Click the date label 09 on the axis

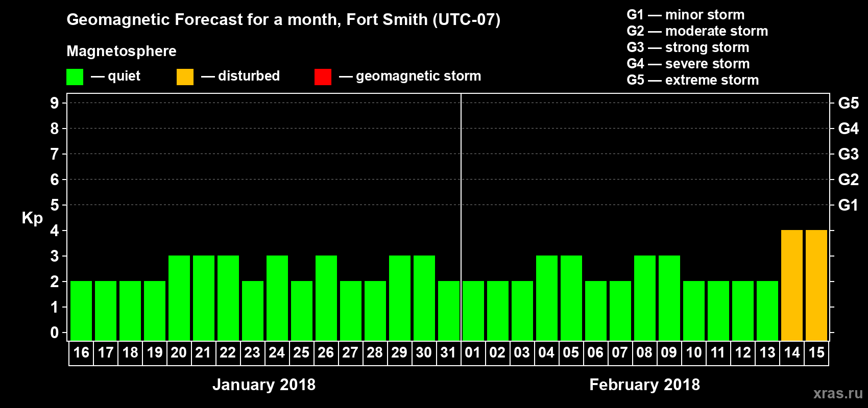(x=669, y=353)
